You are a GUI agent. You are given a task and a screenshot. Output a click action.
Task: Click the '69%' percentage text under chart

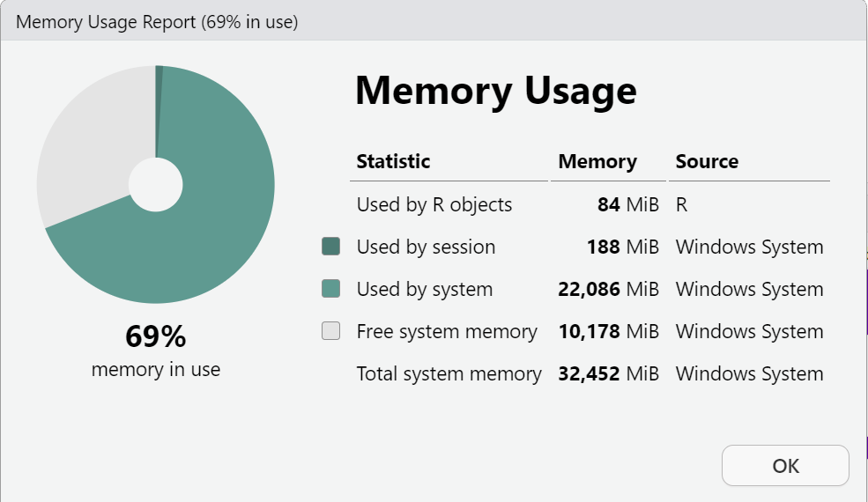pos(156,336)
